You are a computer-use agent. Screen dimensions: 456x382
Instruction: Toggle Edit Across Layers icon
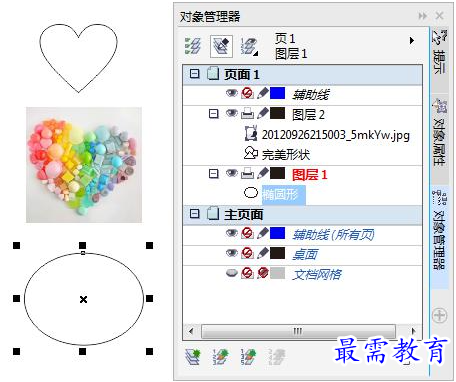pos(221,46)
